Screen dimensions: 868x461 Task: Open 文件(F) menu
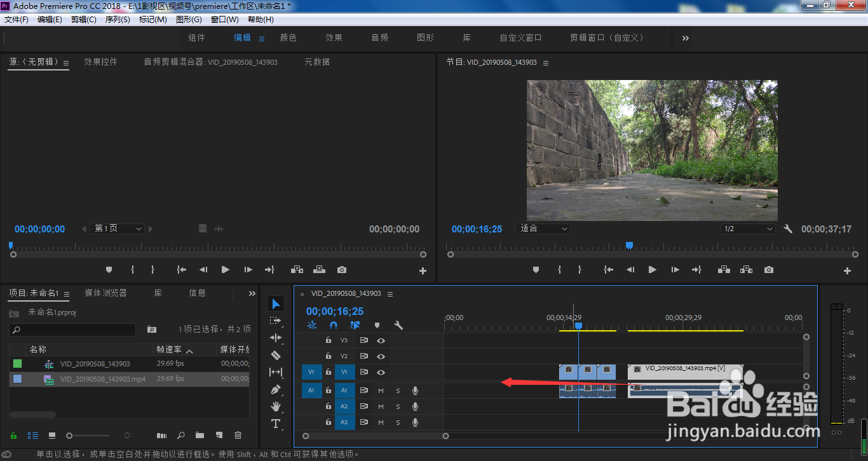[x=17, y=20]
